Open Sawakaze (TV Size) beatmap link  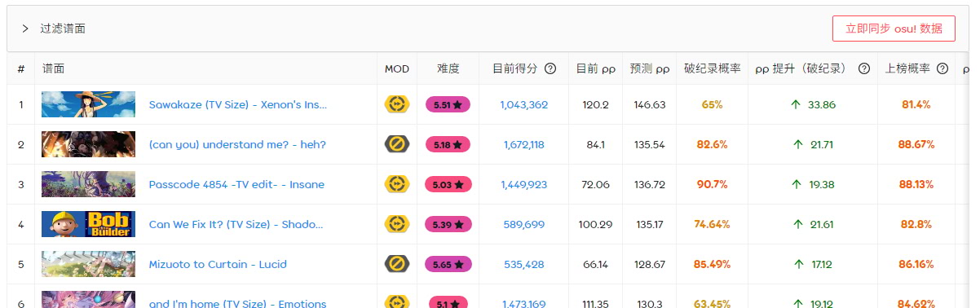click(x=238, y=104)
